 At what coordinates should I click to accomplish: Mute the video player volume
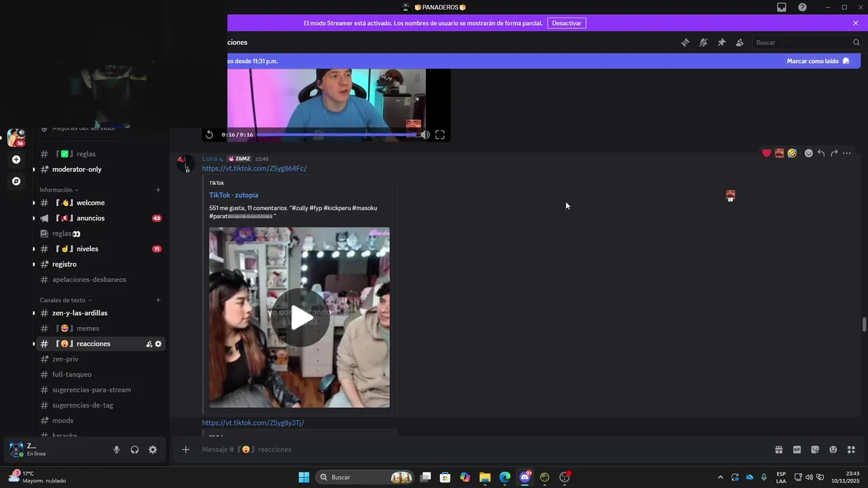tap(425, 135)
